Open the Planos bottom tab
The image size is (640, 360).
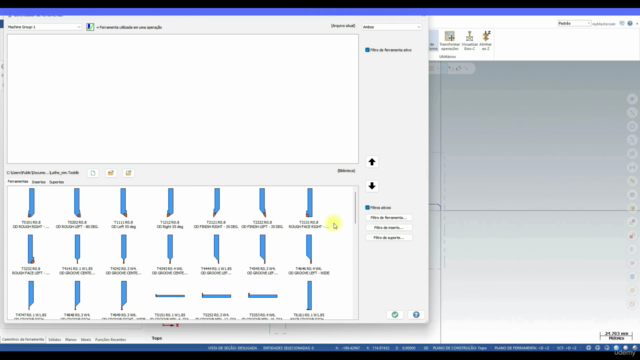click(71, 340)
